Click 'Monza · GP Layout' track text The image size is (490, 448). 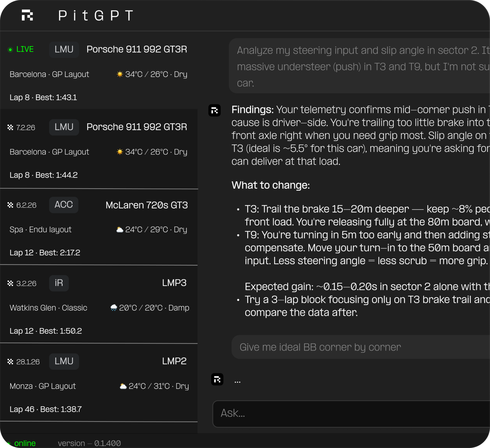(x=43, y=386)
